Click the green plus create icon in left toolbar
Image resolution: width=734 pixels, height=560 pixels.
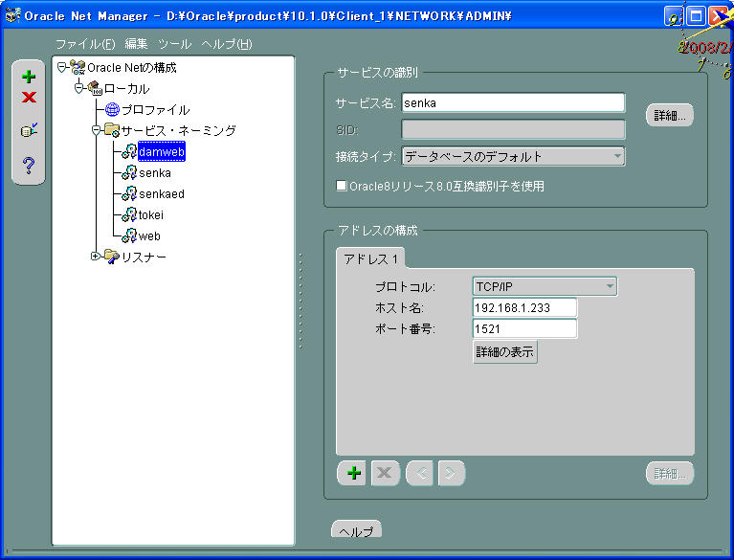pos(29,77)
